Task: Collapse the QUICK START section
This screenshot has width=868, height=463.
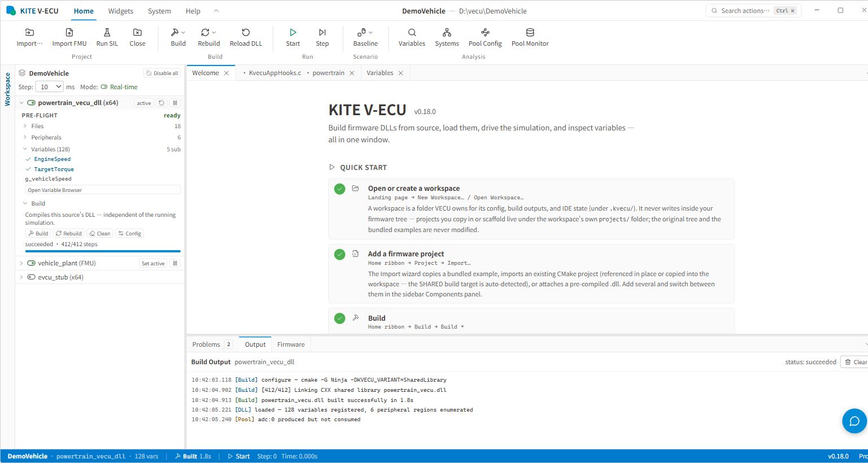Action: [332, 167]
